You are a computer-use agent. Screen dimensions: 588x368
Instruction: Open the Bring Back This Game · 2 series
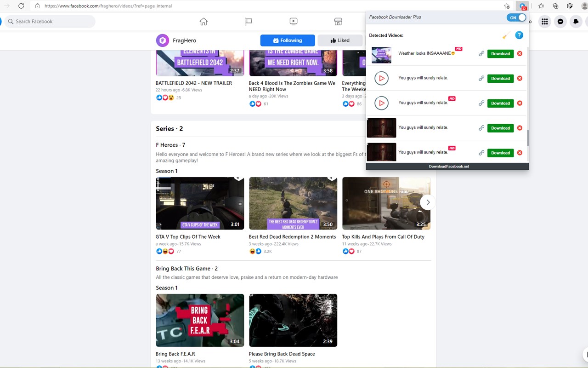click(187, 269)
